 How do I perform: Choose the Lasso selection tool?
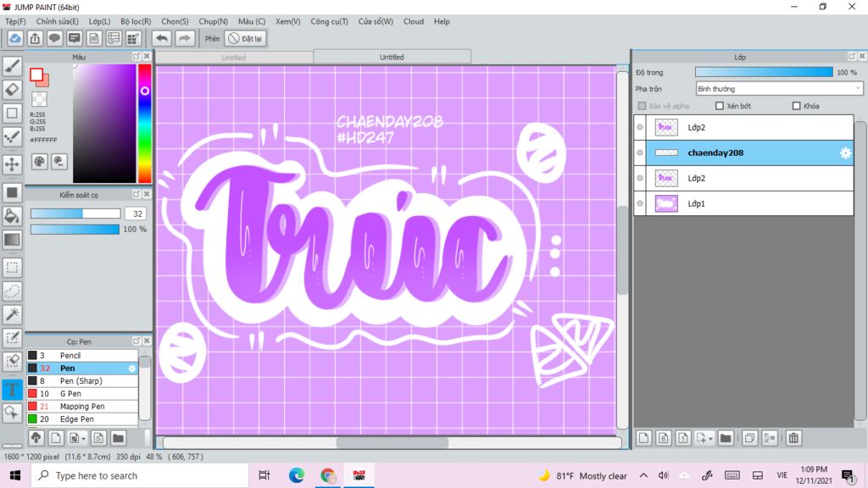pyautogui.click(x=12, y=291)
